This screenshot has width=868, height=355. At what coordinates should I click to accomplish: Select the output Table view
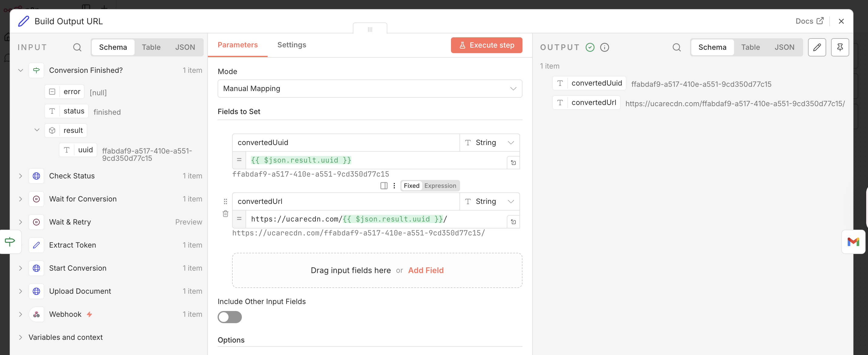click(x=750, y=47)
